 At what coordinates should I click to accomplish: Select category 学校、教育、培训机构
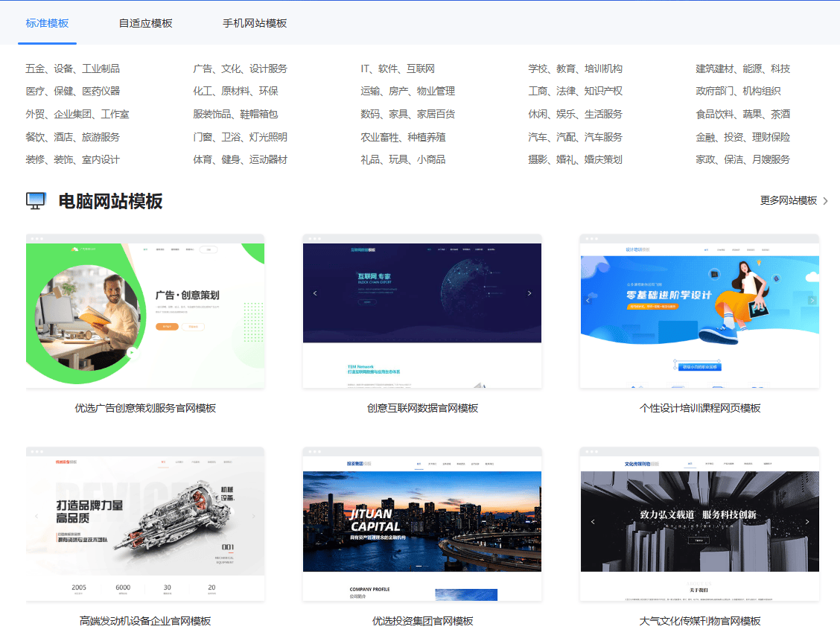575,68
